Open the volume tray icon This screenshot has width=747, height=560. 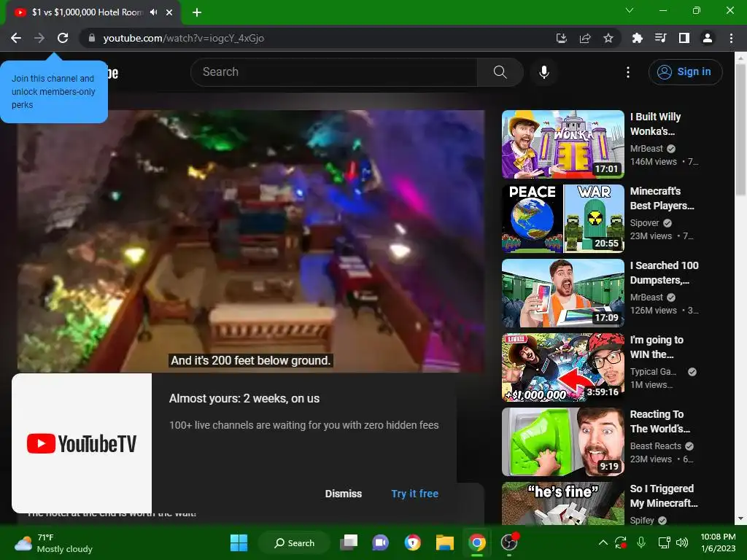(x=682, y=542)
